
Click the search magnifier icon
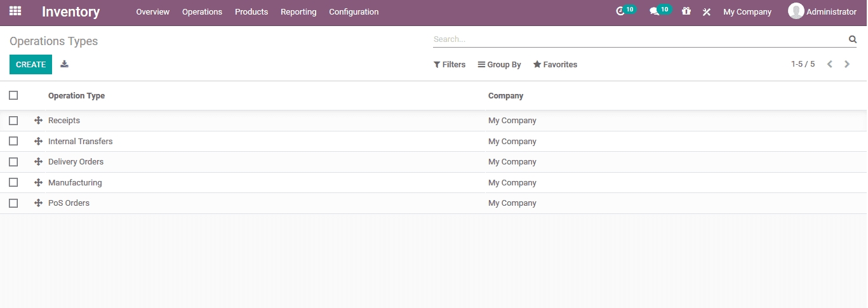(x=853, y=39)
